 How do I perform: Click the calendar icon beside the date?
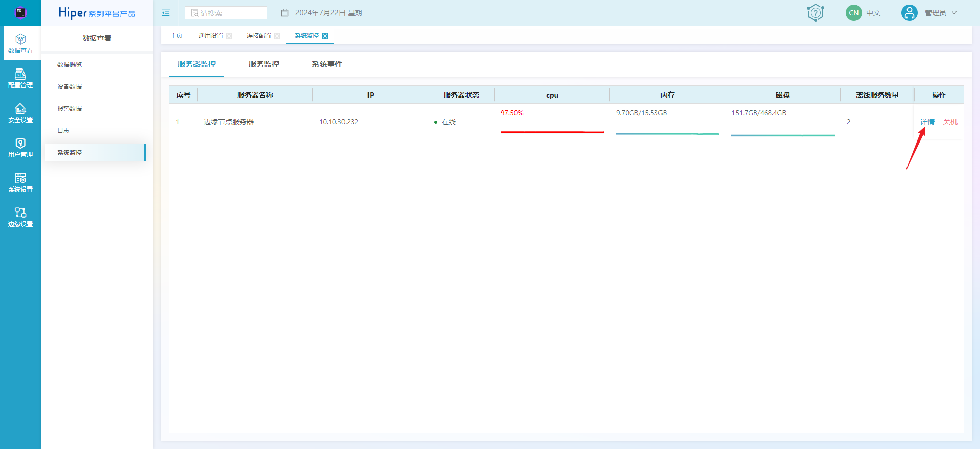[x=285, y=13]
